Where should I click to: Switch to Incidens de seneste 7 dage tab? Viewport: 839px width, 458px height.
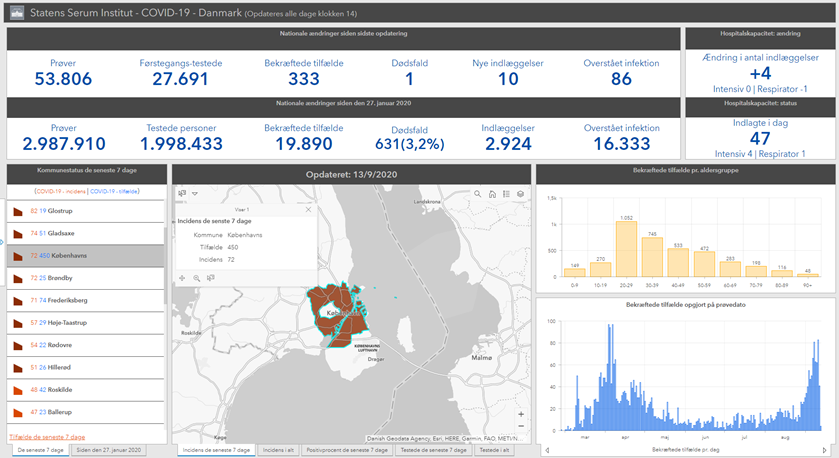pos(216,451)
